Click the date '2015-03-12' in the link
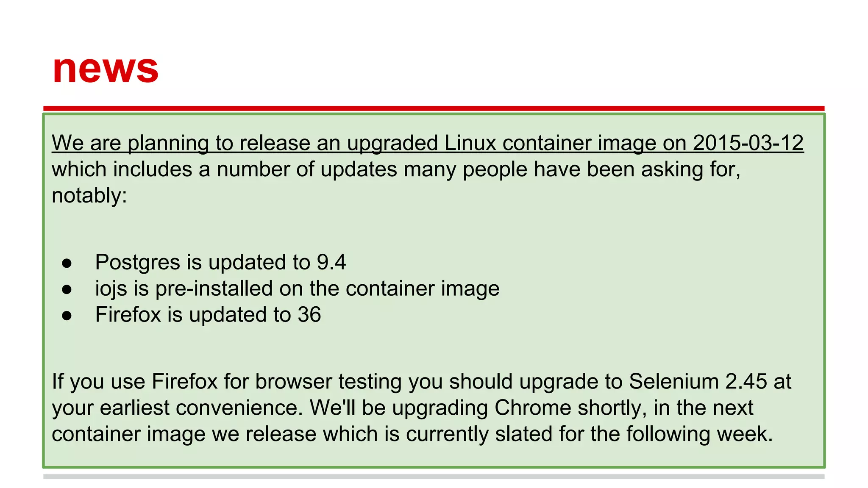This screenshot has height=488, width=868. [748, 143]
